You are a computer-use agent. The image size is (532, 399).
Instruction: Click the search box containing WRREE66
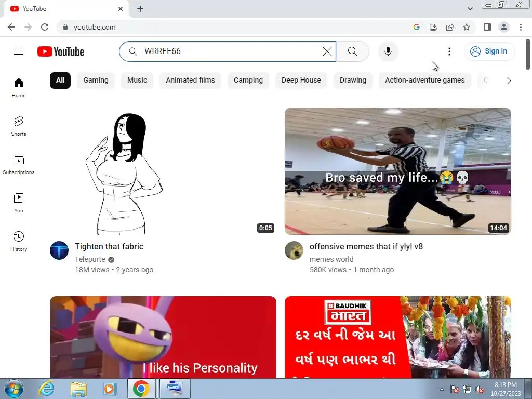228,51
